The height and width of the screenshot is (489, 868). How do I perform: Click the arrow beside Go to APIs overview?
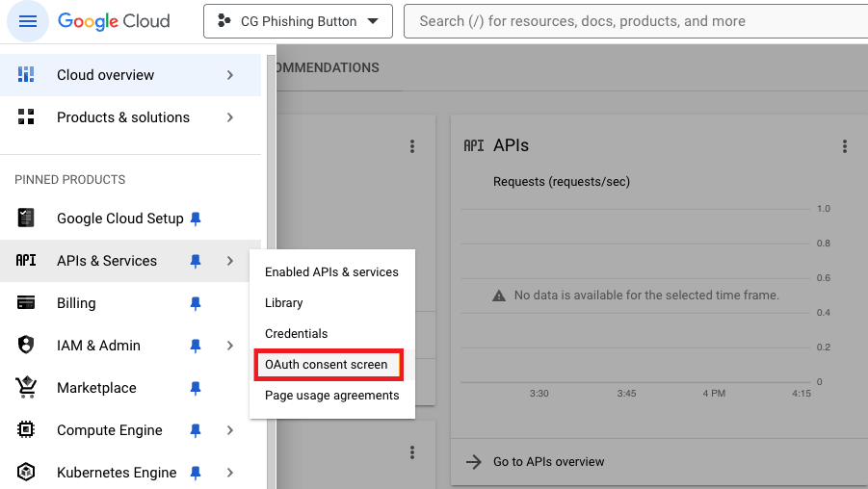474,462
